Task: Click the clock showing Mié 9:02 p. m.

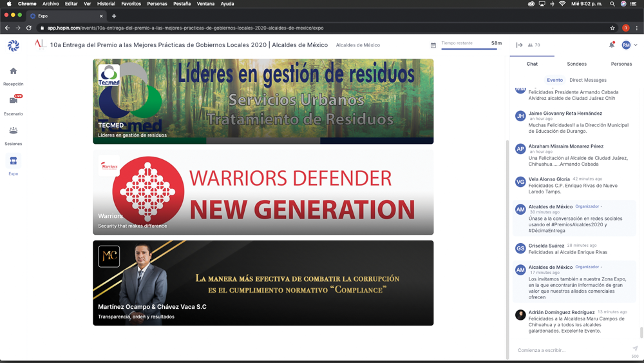Action: coord(587,4)
